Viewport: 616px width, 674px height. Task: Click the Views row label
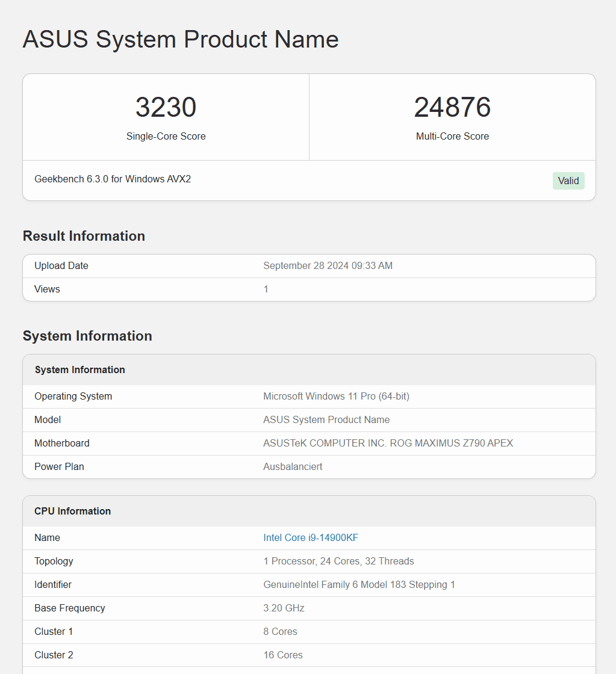coord(47,289)
